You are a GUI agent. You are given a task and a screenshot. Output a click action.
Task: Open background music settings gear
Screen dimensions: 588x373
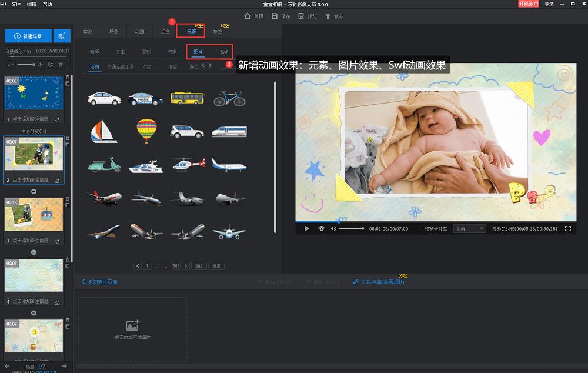pos(51,64)
